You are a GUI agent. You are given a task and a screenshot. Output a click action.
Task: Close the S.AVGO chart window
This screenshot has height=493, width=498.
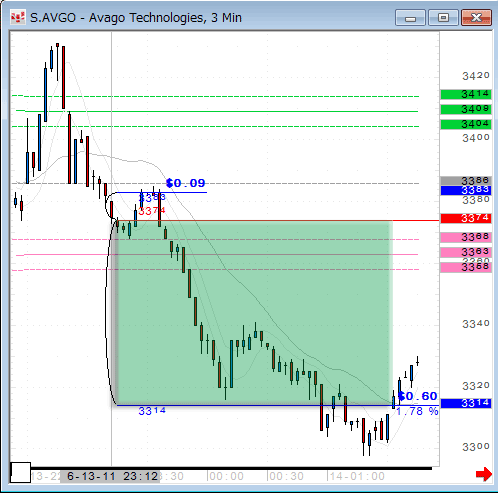(x=476, y=18)
